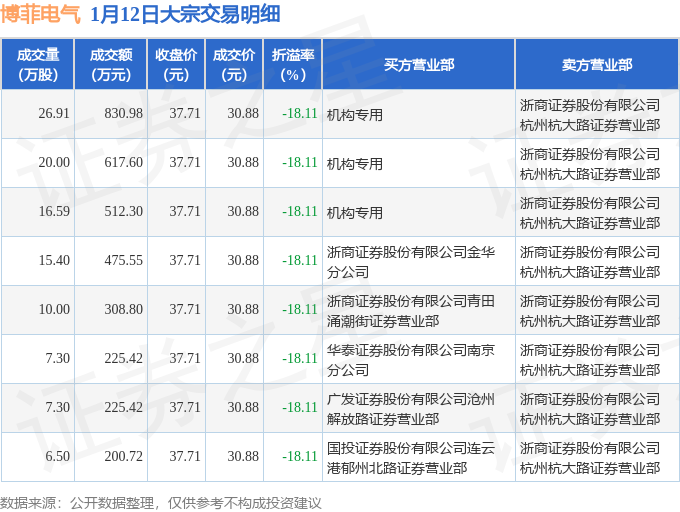The height and width of the screenshot is (512, 680).
Task: Click 机构专用 in the 512.30 row
Action: click(x=355, y=213)
